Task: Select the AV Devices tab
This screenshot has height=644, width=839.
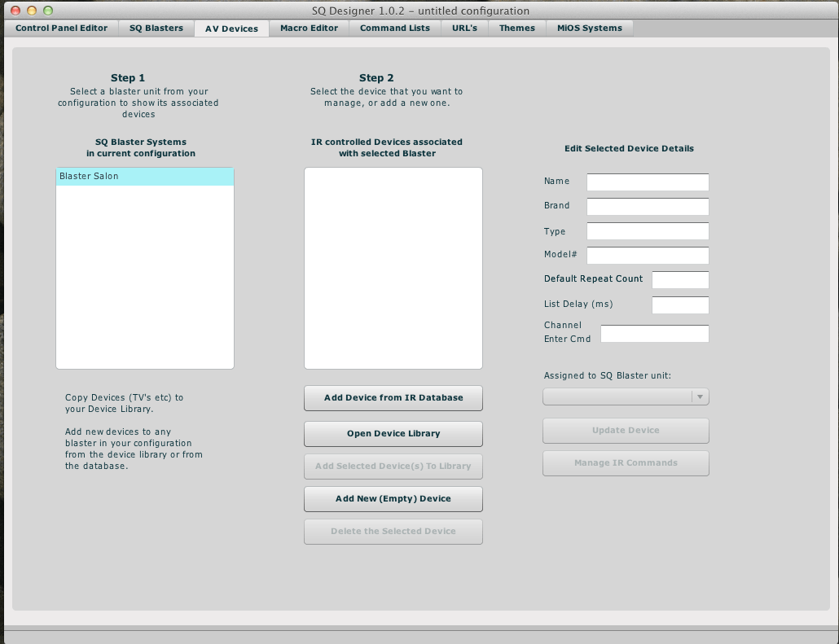Action: (x=231, y=28)
